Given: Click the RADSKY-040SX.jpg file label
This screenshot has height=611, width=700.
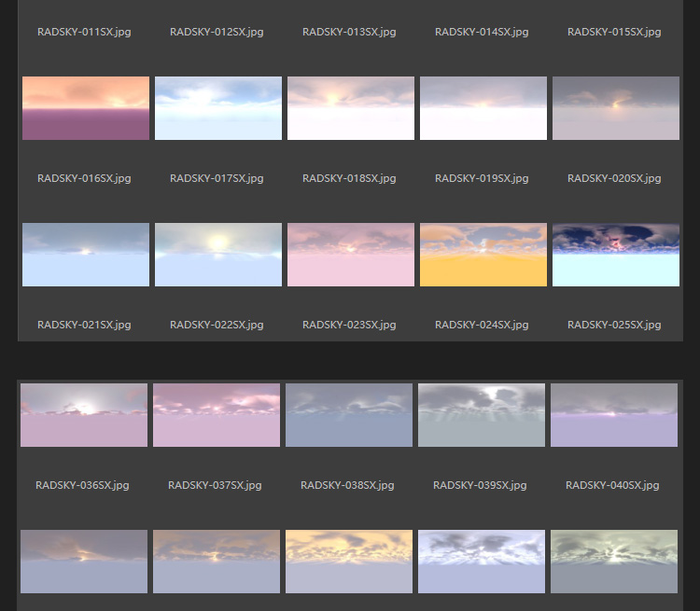Looking at the screenshot, I should click(x=612, y=485).
